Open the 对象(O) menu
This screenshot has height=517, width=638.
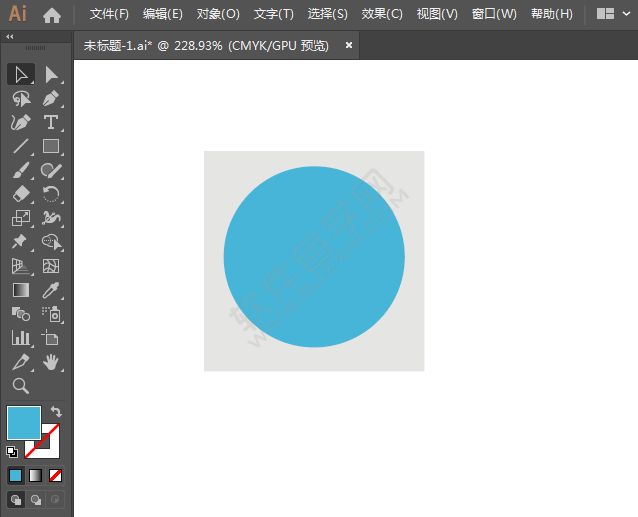(218, 14)
